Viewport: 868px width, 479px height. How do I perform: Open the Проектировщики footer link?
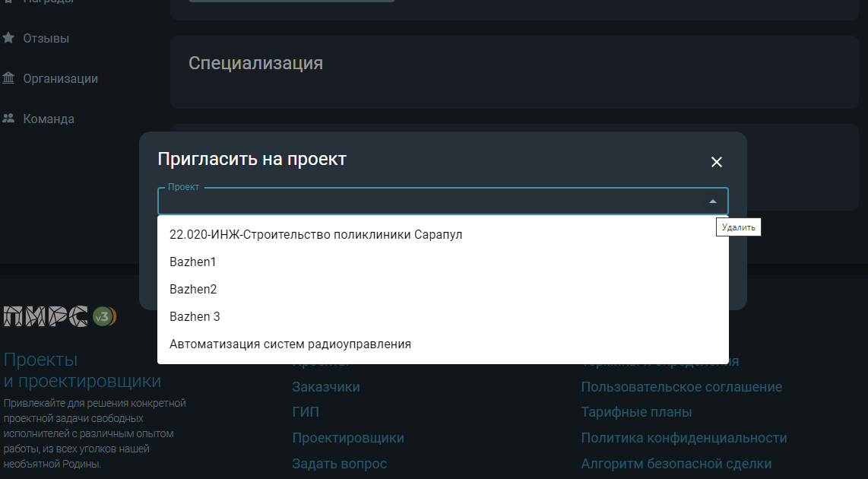click(348, 438)
